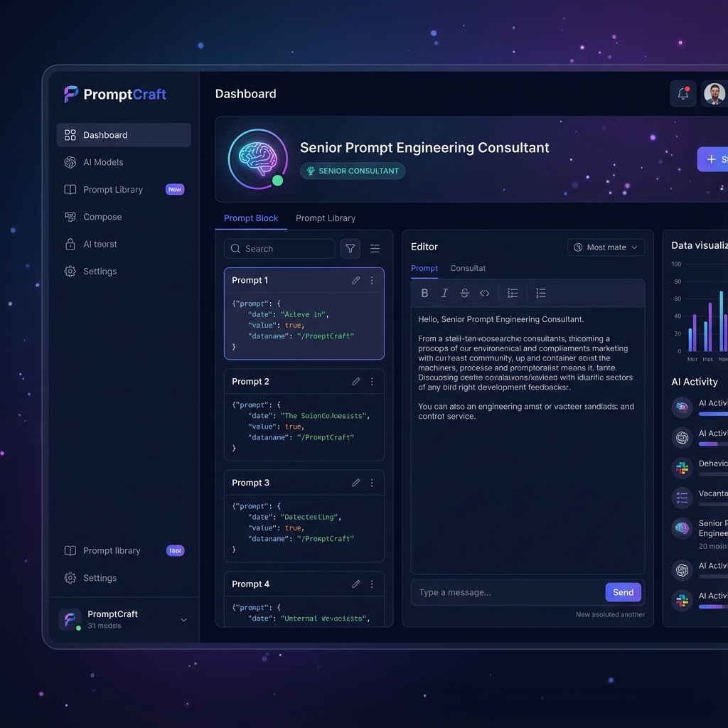Open AI Models in sidebar
Viewport: 728px width, 728px height.
click(x=103, y=162)
